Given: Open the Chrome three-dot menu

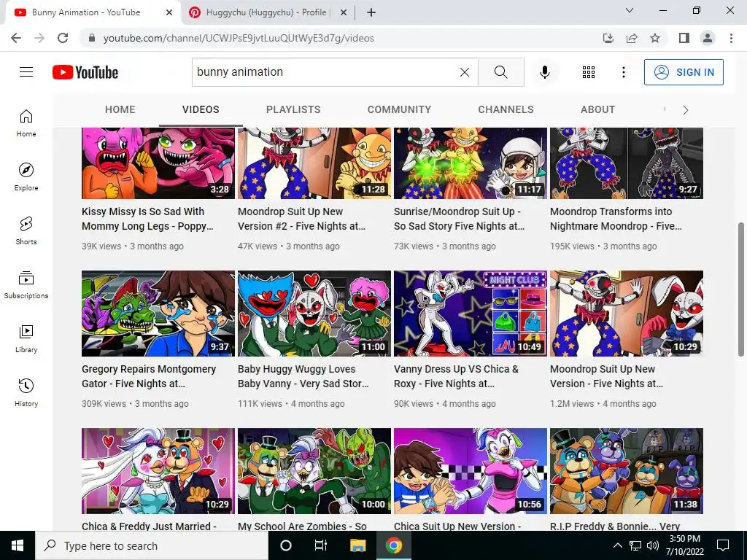Looking at the screenshot, I should [731, 38].
